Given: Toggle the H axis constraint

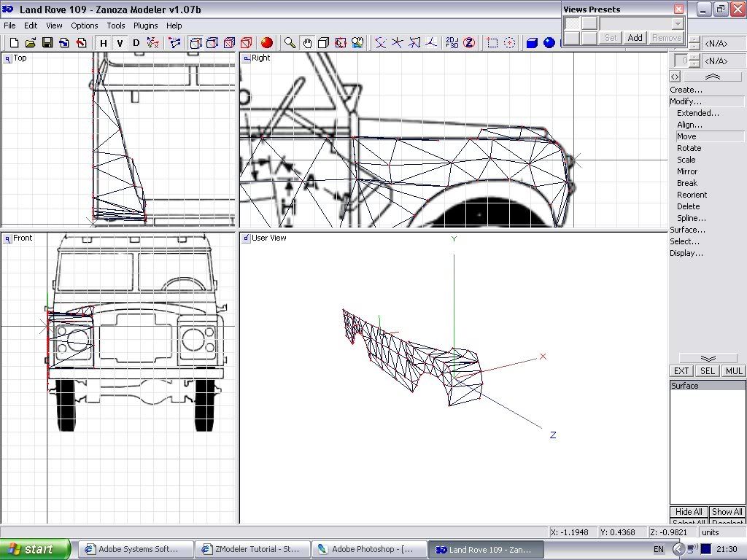Looking at the screenshot, I should (x=103, y=43).
